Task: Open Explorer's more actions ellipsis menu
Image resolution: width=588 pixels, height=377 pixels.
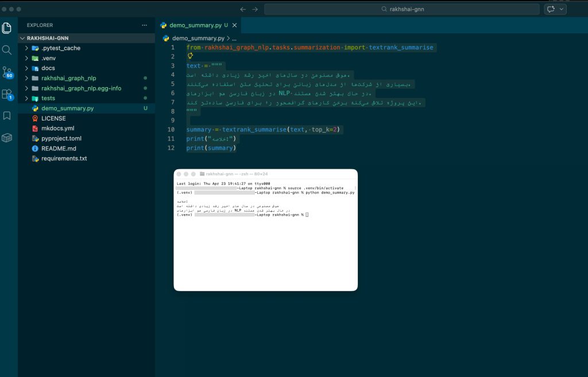Action: click(x=145, y=25)
